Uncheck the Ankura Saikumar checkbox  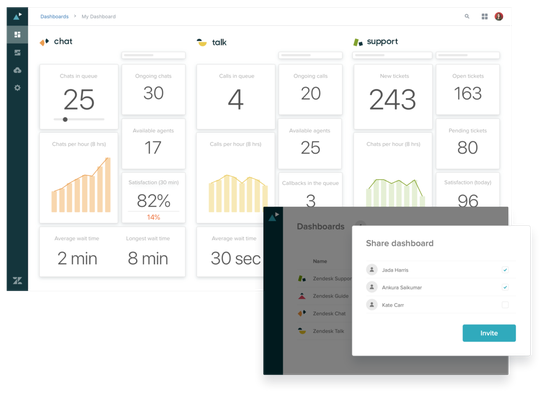click(505, 287)
